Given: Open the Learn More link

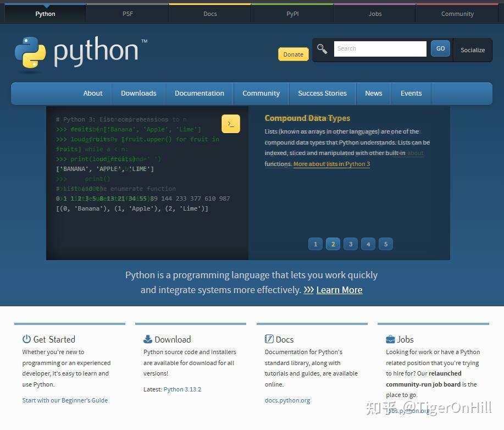Looking at the screenshot, I should pyautogui.click(x=339, y=290).
